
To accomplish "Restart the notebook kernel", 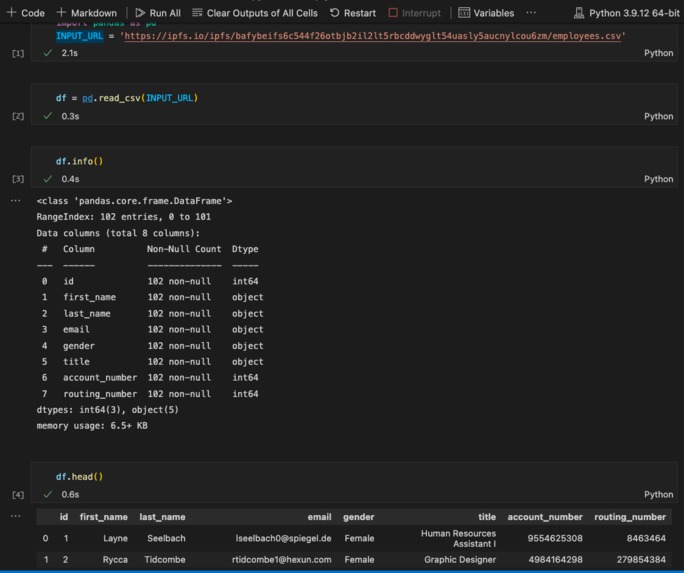I will coord(353,13).
